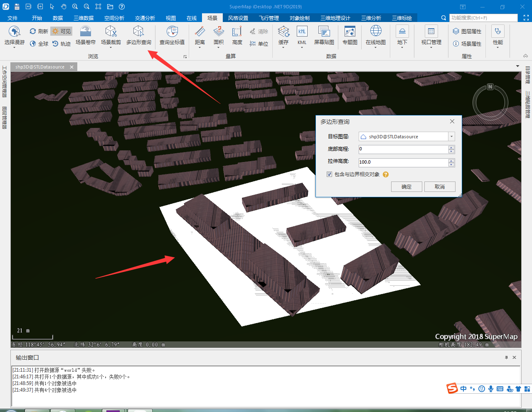
Task: Click the 在线地图 online map icon
Action: (376, 32)
